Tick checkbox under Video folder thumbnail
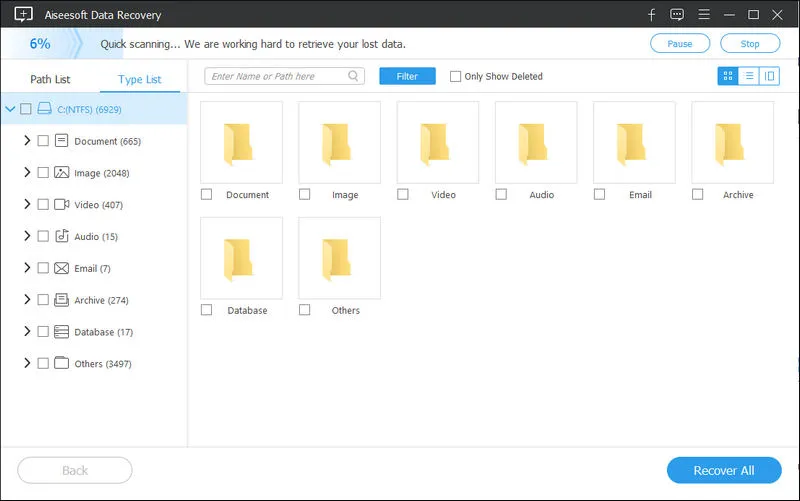The image size is (800, 501). [x=403, y=194]
